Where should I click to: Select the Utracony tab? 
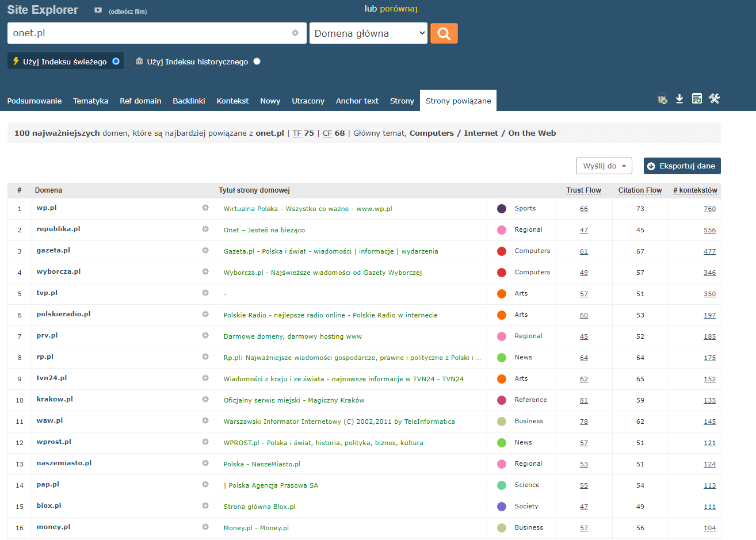tap(308, 101)
